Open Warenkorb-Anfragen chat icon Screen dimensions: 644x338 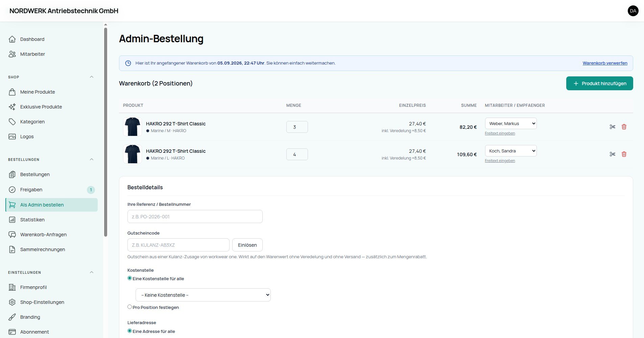(x=12, y=235)
